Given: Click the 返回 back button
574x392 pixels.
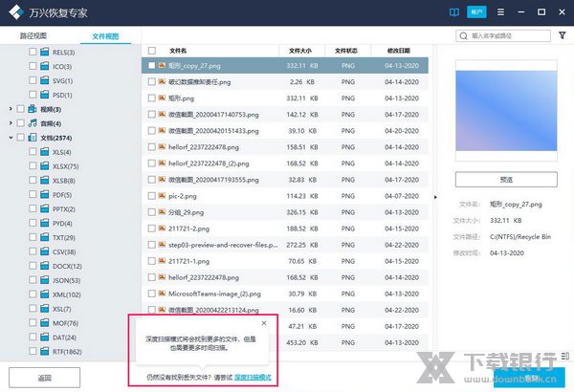Looking at the screenshot, I should coord(44,378).
